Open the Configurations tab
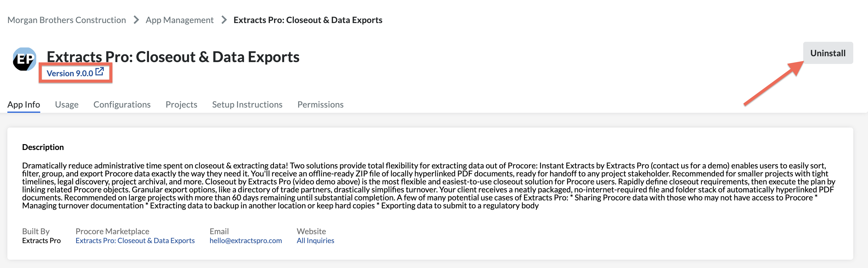This screenshot has width=868, height=268. [x=122, y=104]
